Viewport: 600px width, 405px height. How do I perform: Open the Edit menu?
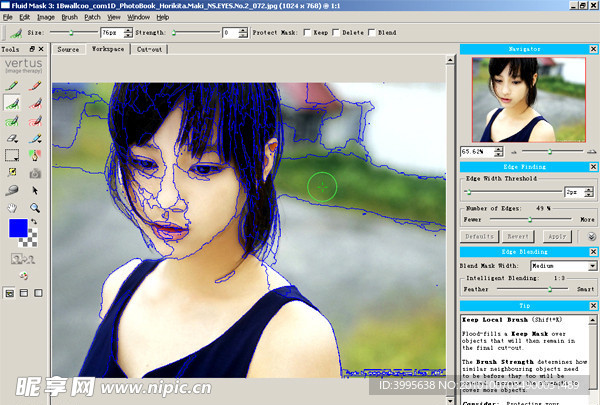pos(24,17)
